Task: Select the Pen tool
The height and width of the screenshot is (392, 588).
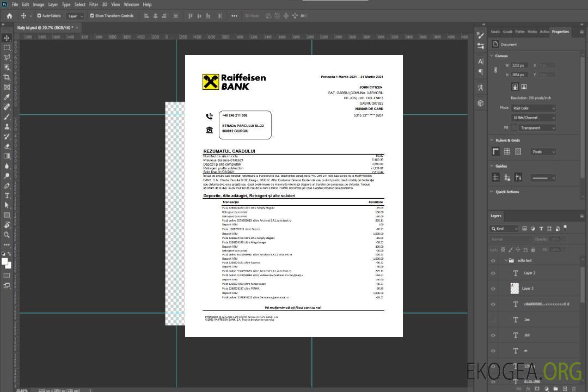Action: tap(7, 186)
